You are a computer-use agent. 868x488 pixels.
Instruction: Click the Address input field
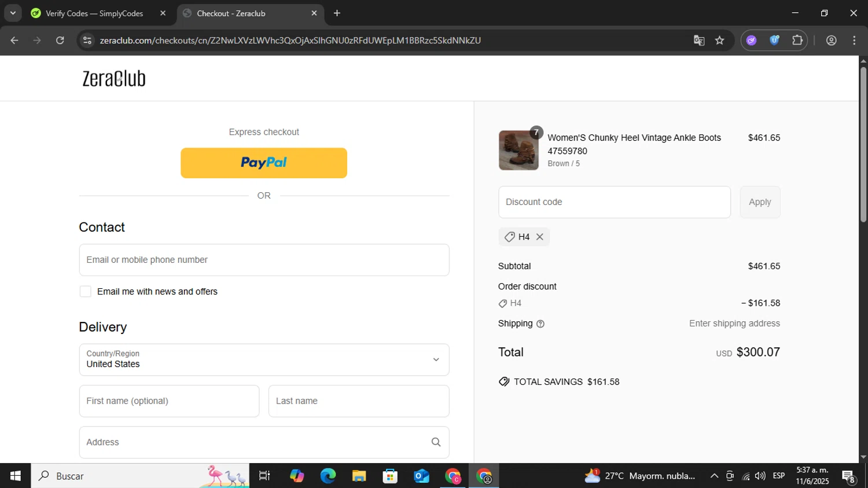point(264,442)
